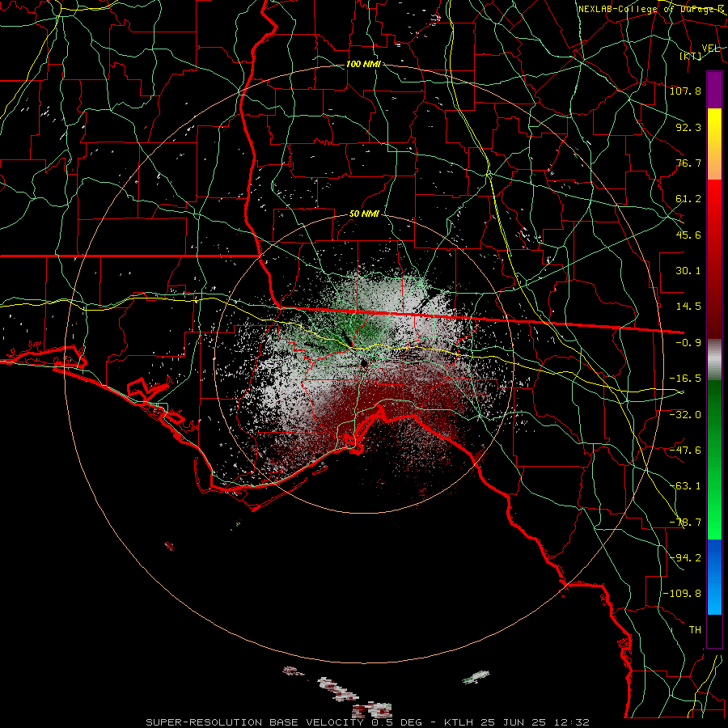Select the -94.2 legend value
728x728 pixels.
(x=685, y=557)
